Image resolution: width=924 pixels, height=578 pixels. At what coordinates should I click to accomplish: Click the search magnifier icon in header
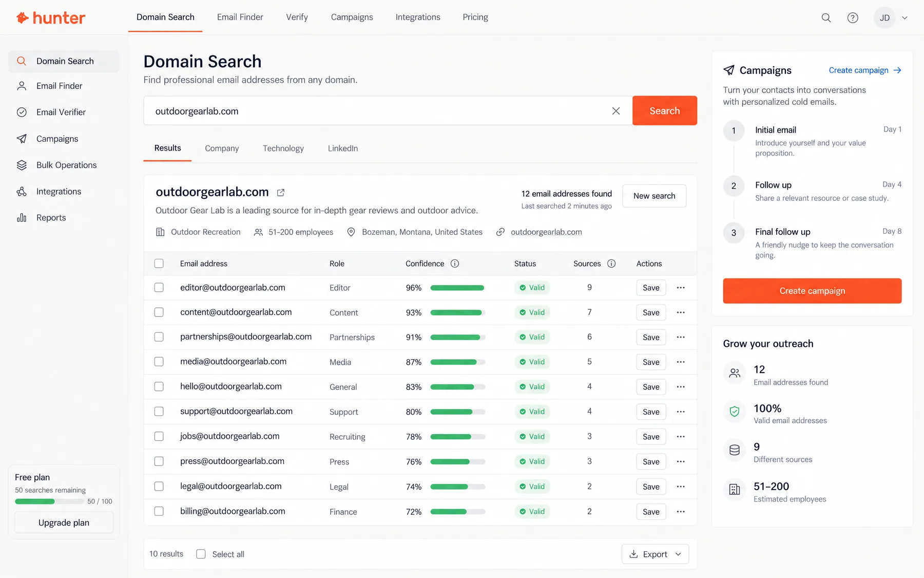click(x=826, y=17)
